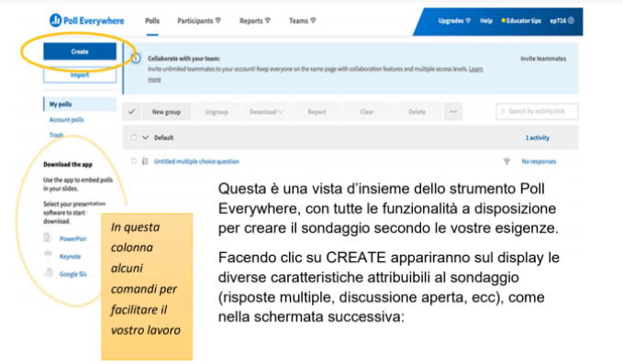This screenshot has width=623, height=364.
Task: Tick the checkbox for the Default group
Action: click(x=134, y=138)
